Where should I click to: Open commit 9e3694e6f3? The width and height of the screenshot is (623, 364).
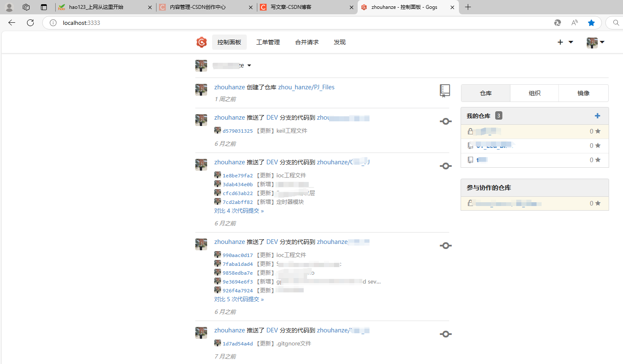click(x=238, y=282)
